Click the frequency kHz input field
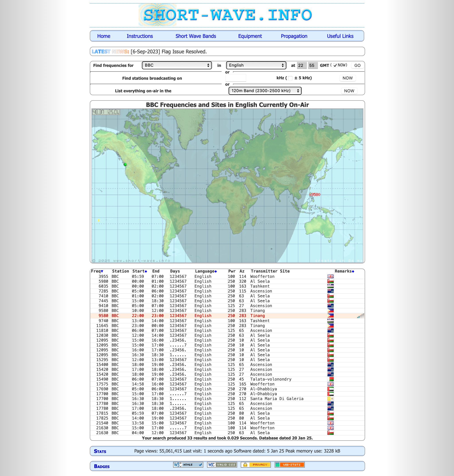This screenshot has height=476, width=454. pos(236,78)
